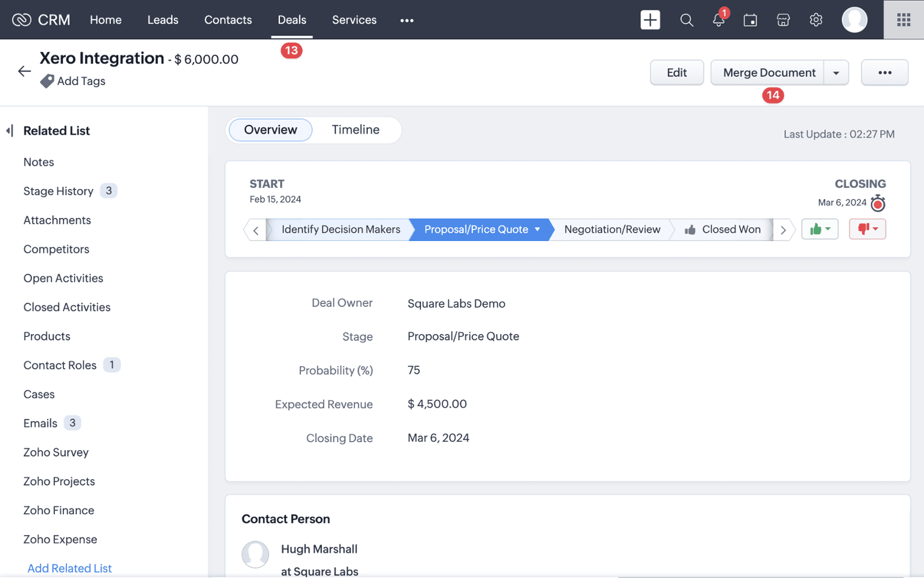This screenshot has height=578, width=924.
Task: Expand the Merge Document dropdown arrow
Action: (836, 73)
